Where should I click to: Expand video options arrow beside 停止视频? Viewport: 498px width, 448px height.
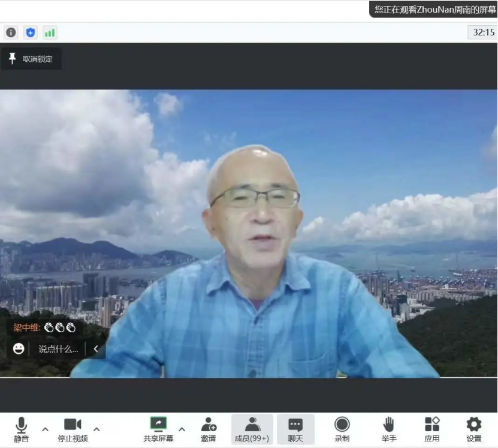point(96,429)
